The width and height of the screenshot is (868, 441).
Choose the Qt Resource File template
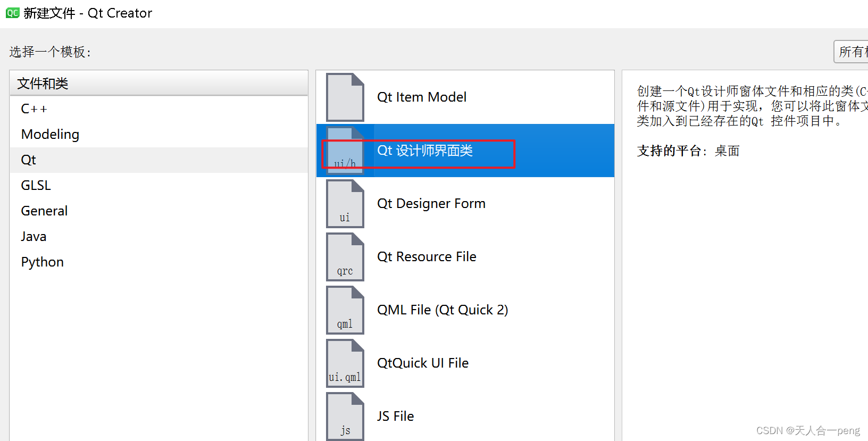[x=465, y=257]
